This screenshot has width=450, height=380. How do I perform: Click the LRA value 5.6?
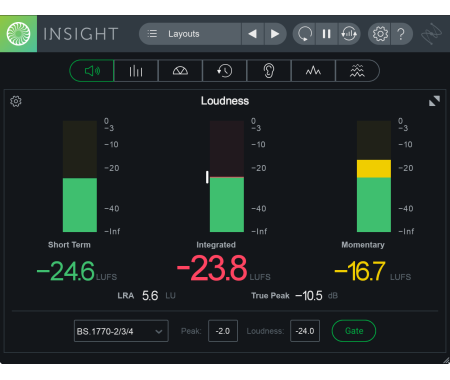pyautogui.click(x=150, y=296)
